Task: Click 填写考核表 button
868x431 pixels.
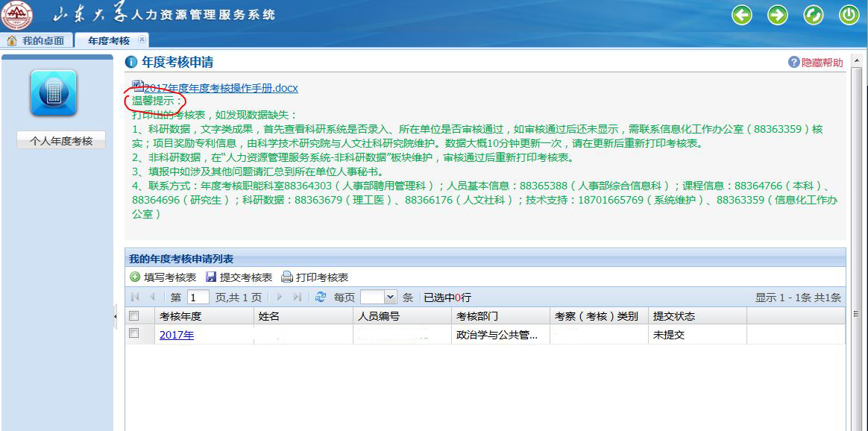Action: point(163,277)
